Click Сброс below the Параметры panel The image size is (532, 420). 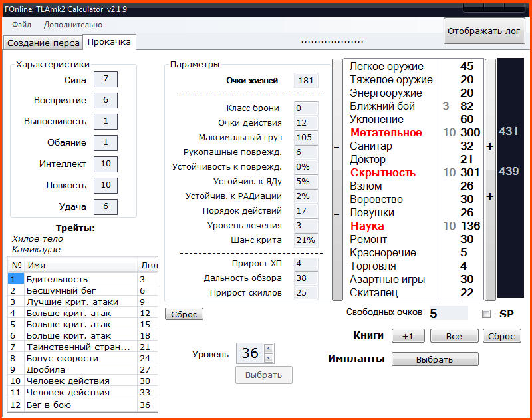pos(184,314)
